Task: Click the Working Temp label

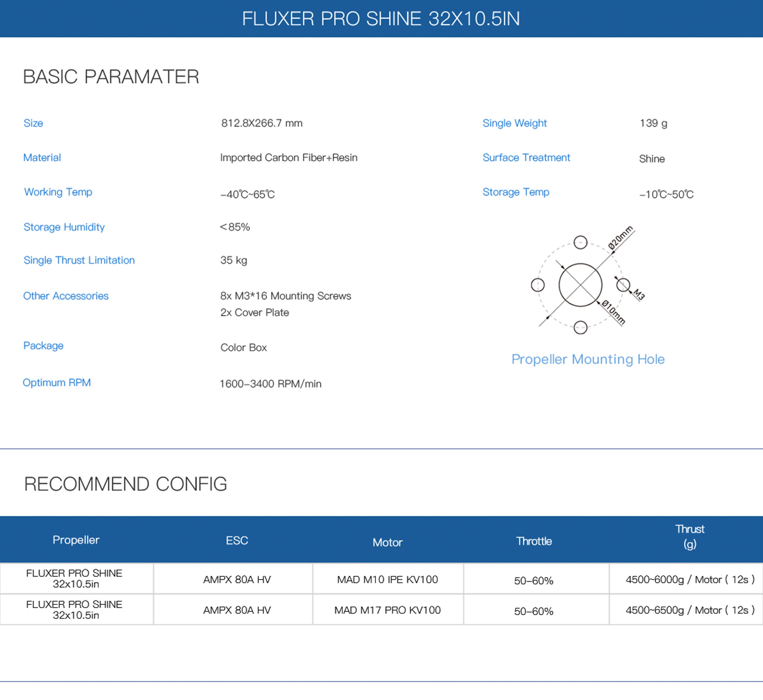Action: tap(58, 192)
